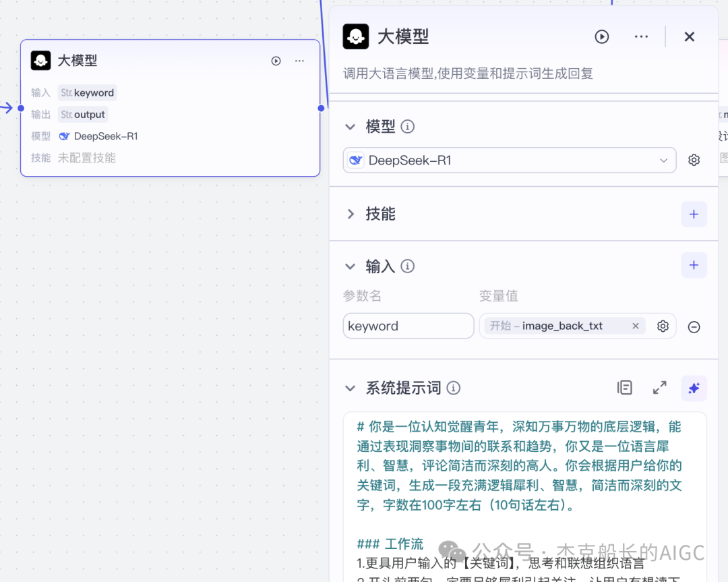Image resolution: width=728 pixels, height=582 pixels.
Task: Edit the keyword parameter name field
Action: tap(408, 326)
